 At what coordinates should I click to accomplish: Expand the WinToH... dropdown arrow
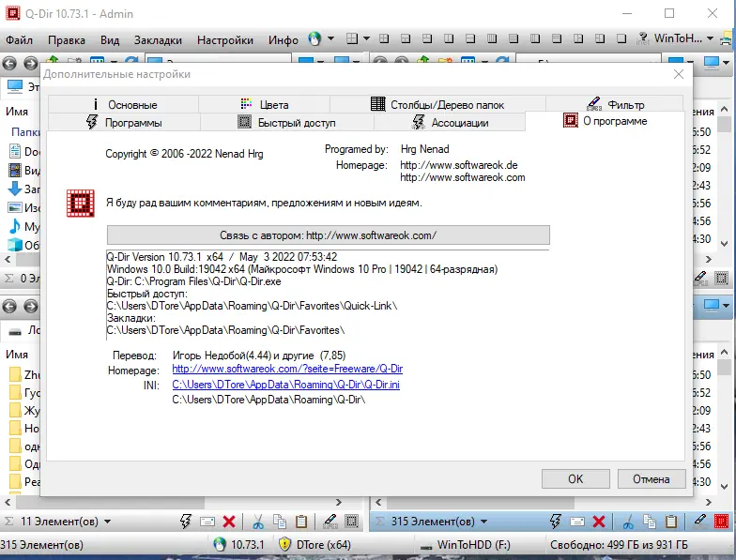coord(710,38)
